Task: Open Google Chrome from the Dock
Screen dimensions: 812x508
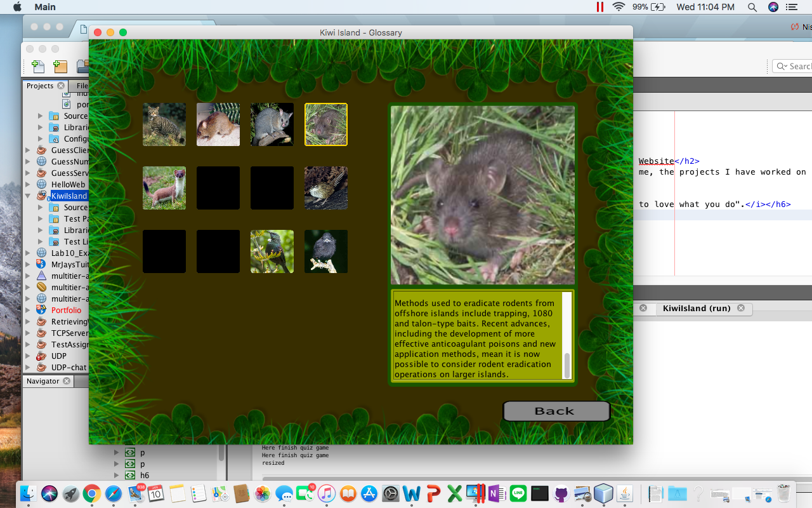Action: (92, 493)
